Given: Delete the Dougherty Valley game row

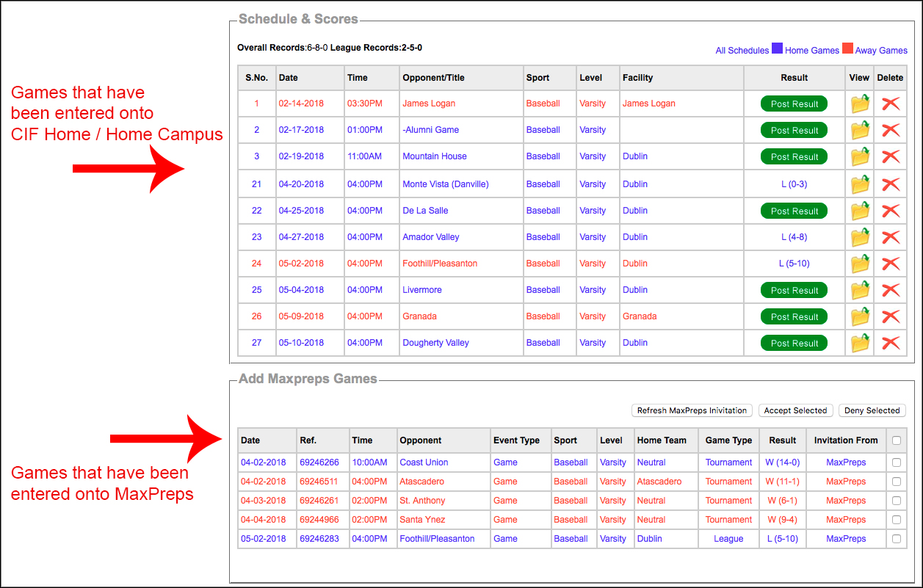Looking at the screenshot, I should [891, 344].
